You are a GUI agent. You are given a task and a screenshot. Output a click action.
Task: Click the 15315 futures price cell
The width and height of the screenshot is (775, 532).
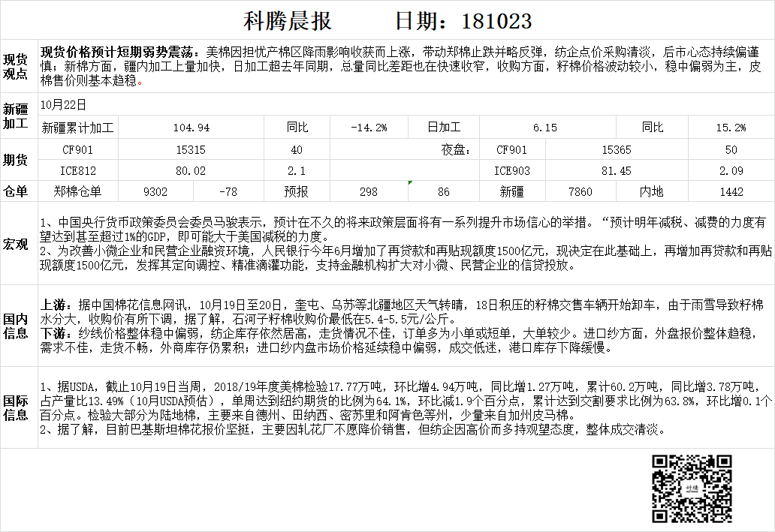point(191,149)
